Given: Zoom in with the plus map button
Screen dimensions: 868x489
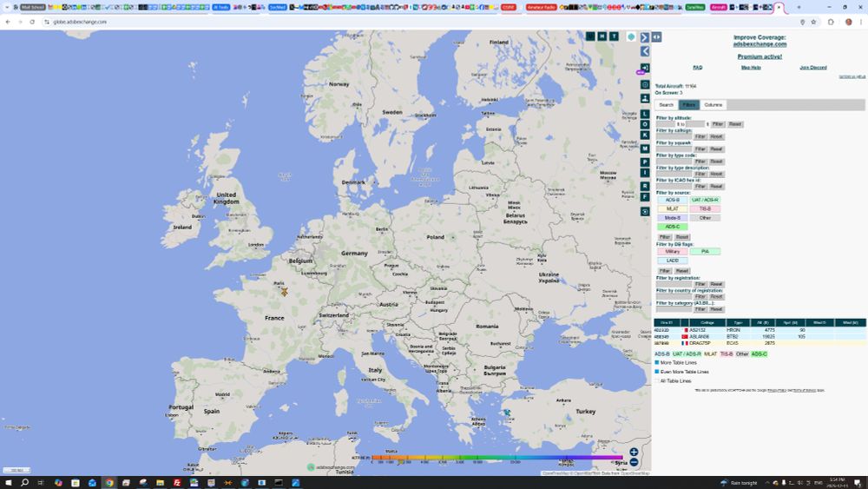Looking at the screenshot, I should (x=634, y=452).
